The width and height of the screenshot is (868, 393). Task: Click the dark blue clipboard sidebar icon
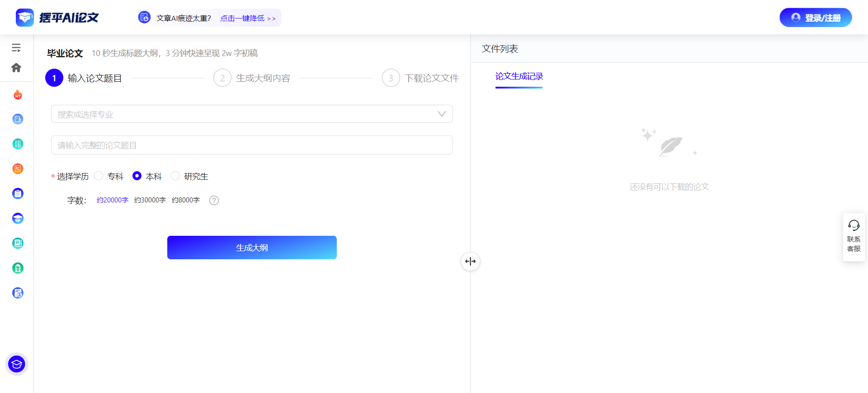18,194
